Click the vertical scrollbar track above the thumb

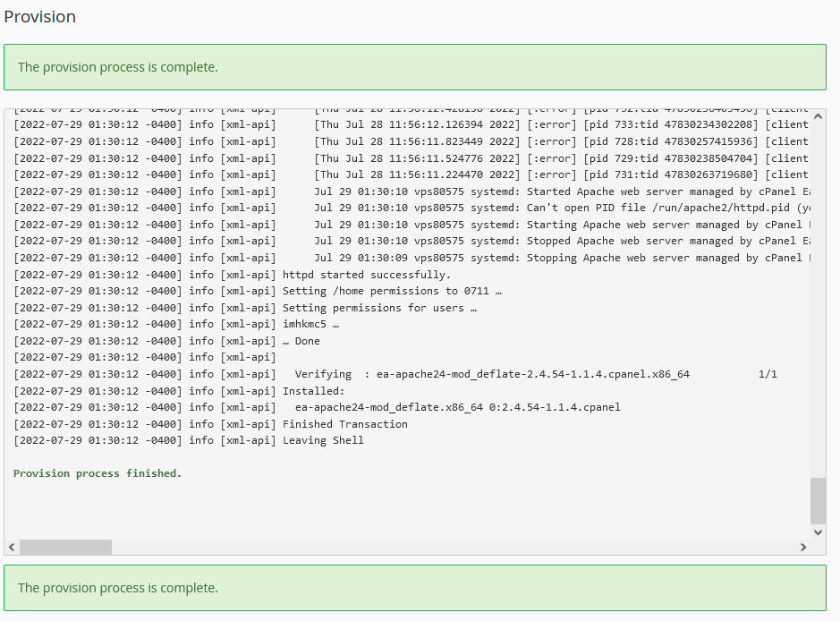point(817,313)
